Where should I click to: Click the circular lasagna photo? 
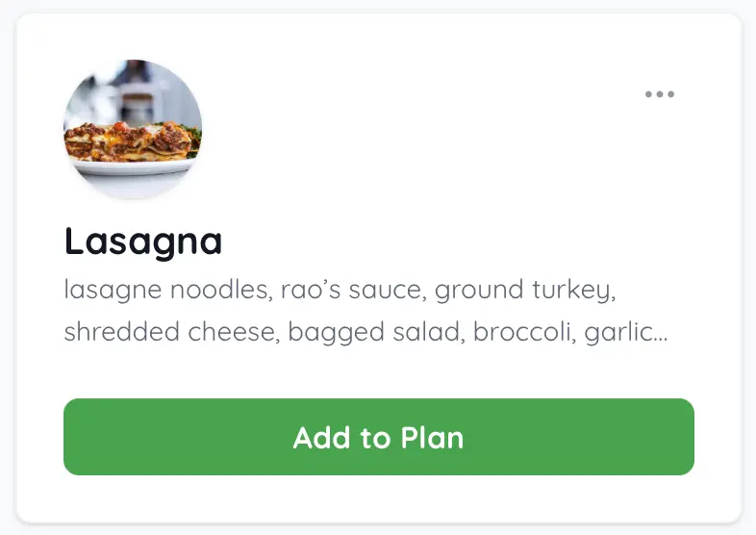(133, 129)
